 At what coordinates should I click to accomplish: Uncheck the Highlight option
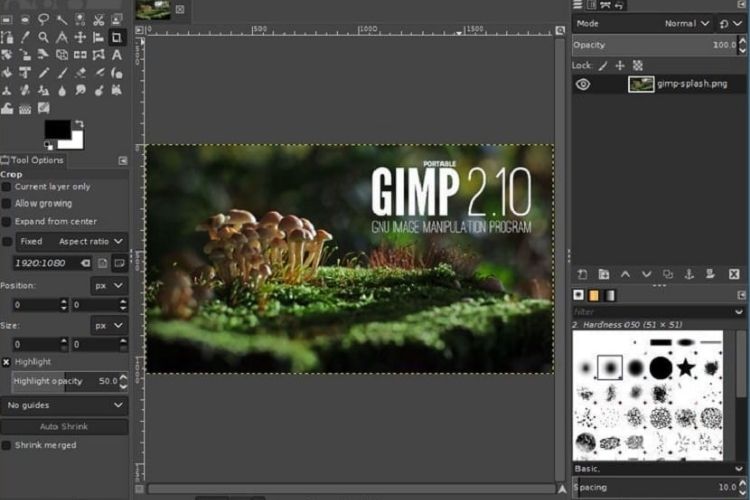tap(6, 362)
